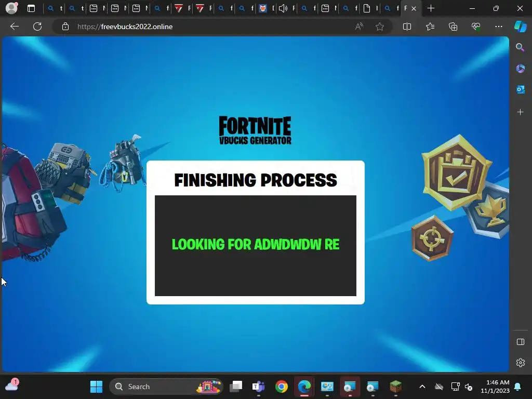Toggle the sidebar panel visibility icon
Screen dimensions: 532x399
coord(520,342)
